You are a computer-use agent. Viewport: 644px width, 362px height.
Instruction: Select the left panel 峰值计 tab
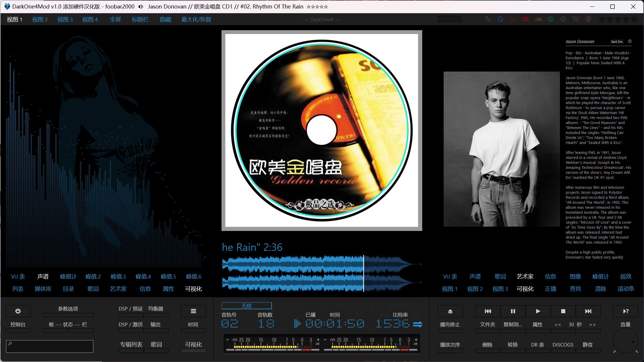(x=68, y=276)
